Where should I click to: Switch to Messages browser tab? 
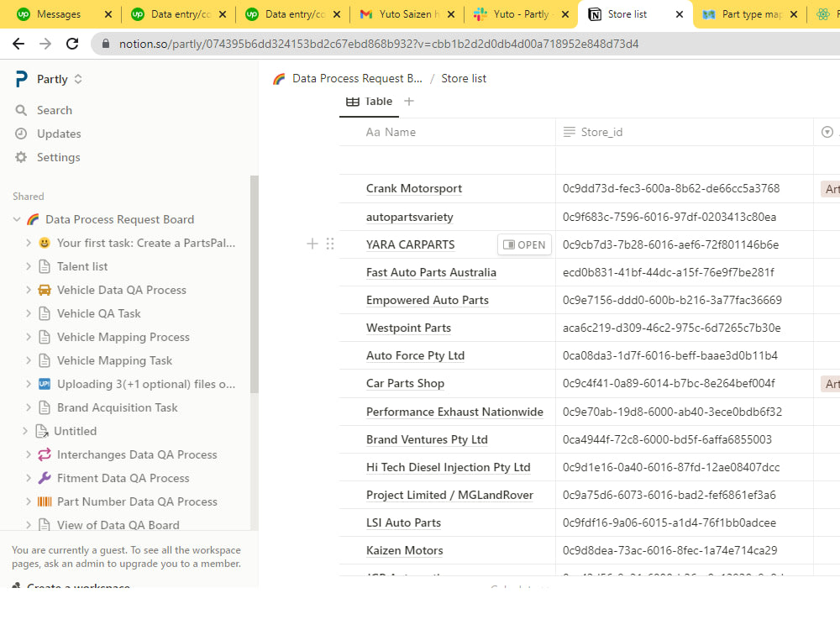point(65,14)
